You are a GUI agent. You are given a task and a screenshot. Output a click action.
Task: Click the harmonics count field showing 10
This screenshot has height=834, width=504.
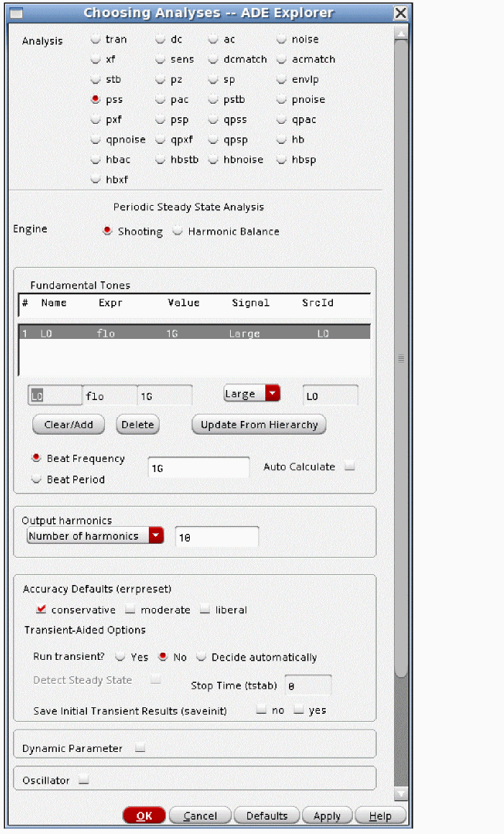[217, 538]
